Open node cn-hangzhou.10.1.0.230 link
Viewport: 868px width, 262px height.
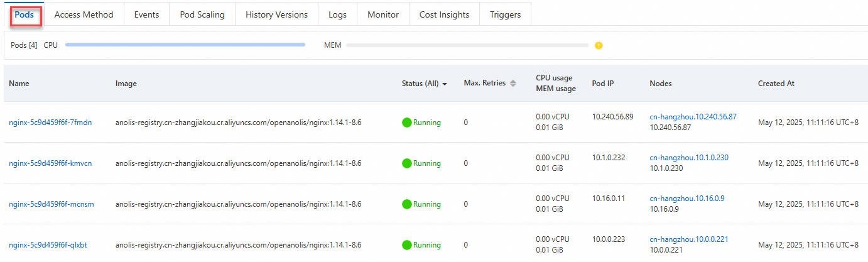tap(689, 158)
